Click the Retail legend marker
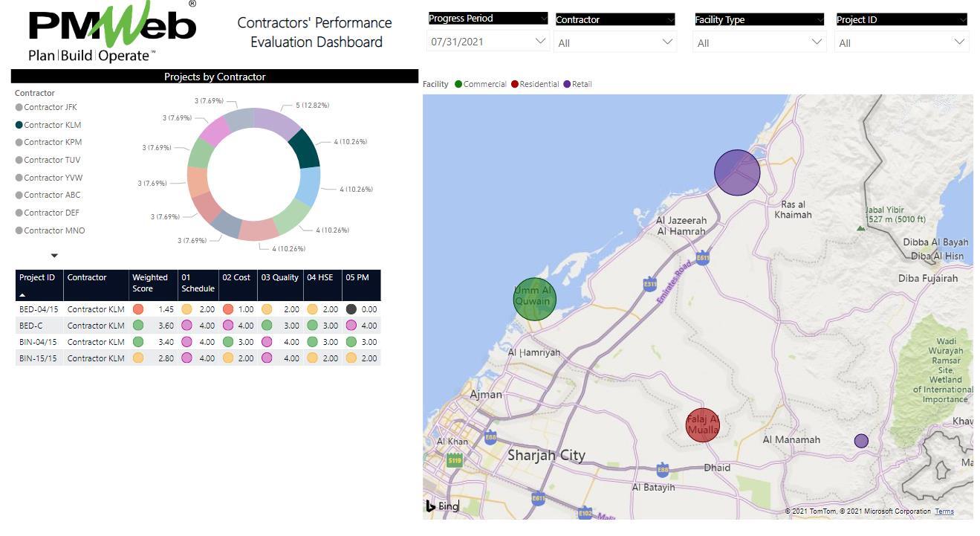 coord(567,84)
